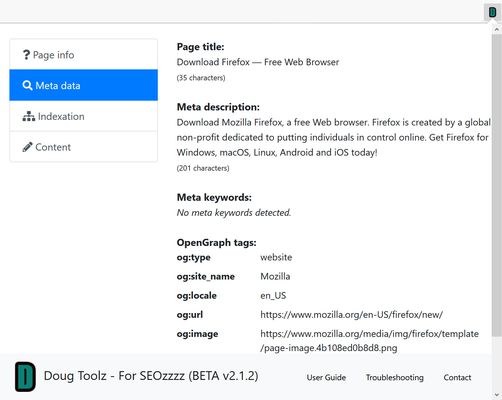Open the User Guide link
The image size is (502, 400).
pos(326,377)
